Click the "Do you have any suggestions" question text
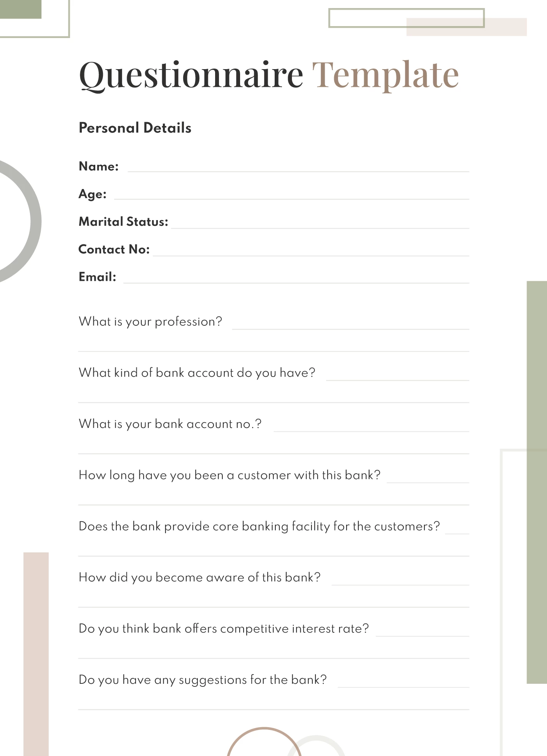547x756 pixels. 202,680
